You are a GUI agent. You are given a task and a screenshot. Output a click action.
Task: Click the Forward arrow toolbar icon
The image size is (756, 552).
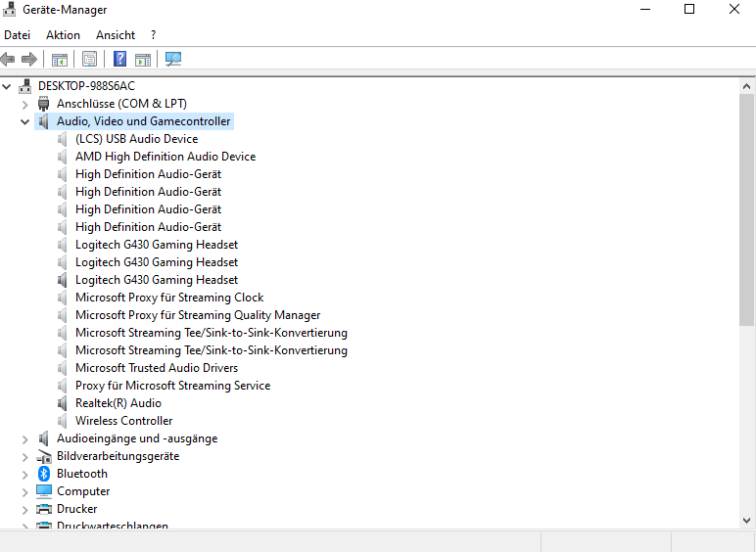(x=29, y=60)
